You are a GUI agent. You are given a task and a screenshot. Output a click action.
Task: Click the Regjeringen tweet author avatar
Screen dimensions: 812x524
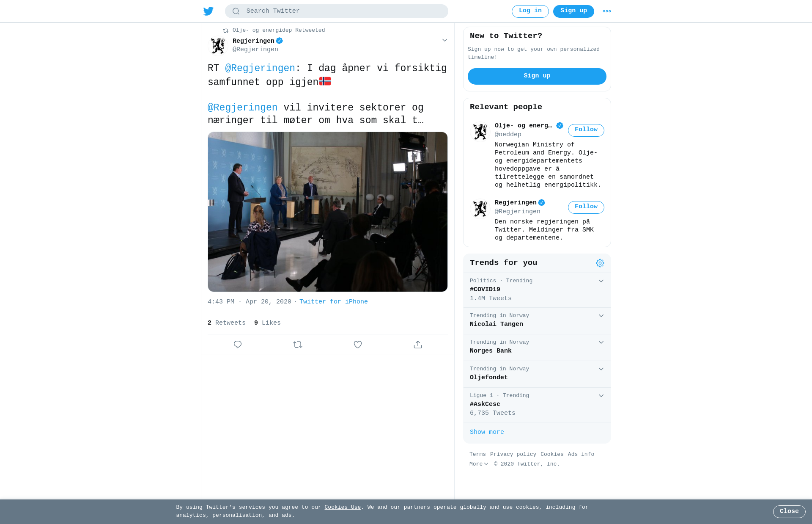[x=218, y=46]
